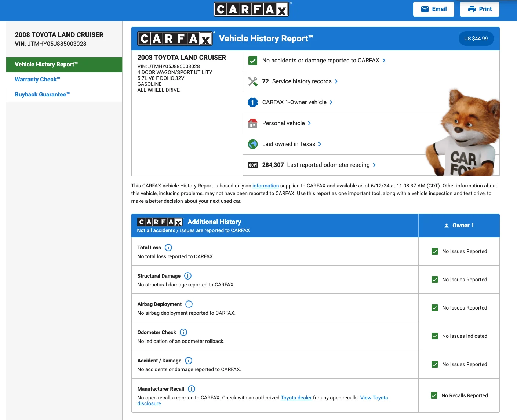Click the 1-Owner blue badge icon

coord(253,102)
